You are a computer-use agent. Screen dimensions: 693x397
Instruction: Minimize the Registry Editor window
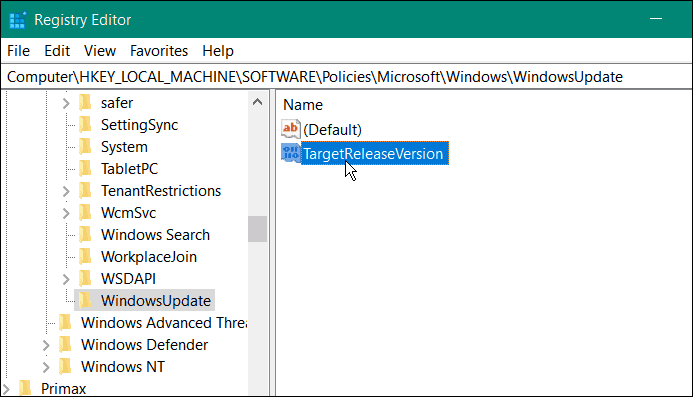[x=656, y=19]
